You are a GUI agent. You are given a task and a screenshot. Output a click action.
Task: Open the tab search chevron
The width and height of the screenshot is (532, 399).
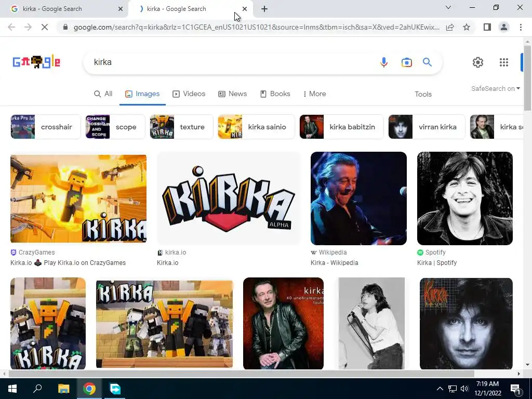click(x=448, y=7)
